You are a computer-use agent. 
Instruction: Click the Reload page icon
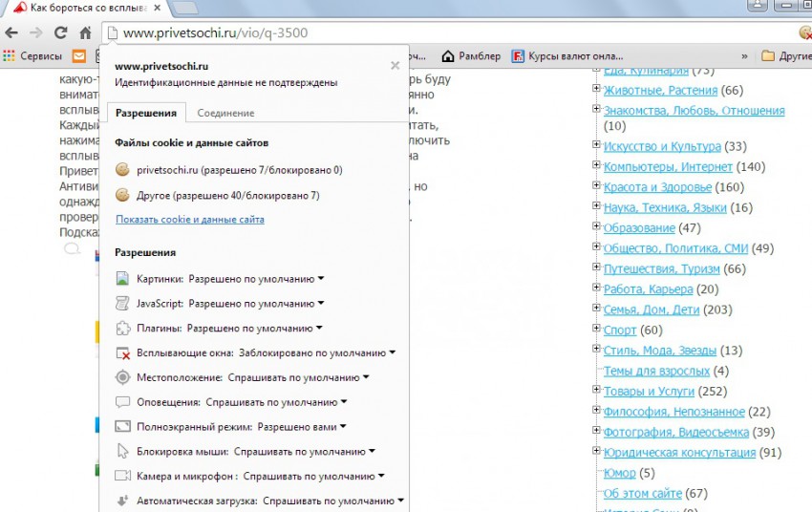(x=60, y=32)
